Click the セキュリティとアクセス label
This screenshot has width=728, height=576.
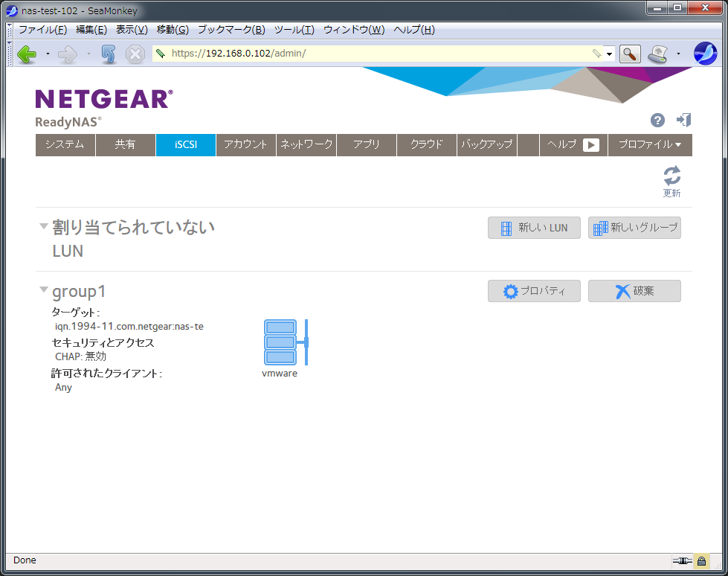point(103,343)
